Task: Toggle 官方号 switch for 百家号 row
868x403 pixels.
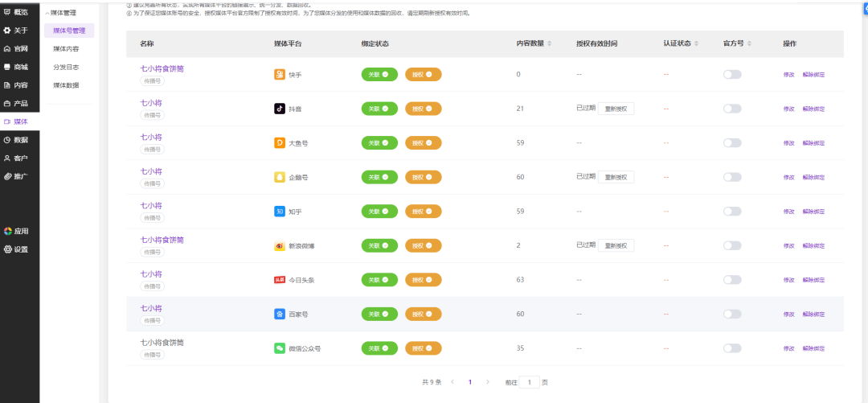Action: coord(732,314)
